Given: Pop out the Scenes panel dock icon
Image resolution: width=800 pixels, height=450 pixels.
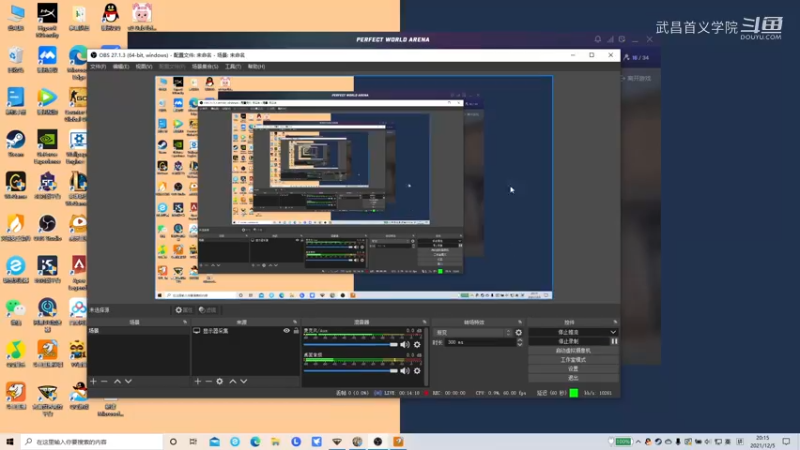Looking at the screenshot, I should [x=185, y=322].
